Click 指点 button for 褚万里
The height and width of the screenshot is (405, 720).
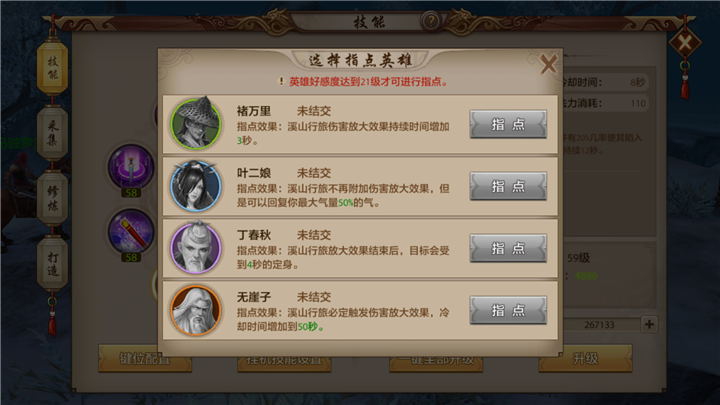click(508, 124)
